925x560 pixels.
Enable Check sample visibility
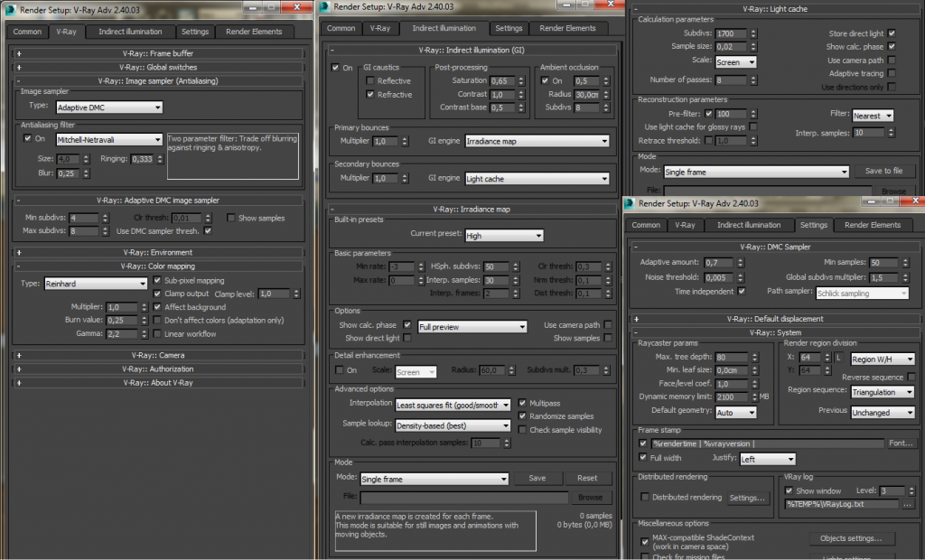tap(522, 430)
